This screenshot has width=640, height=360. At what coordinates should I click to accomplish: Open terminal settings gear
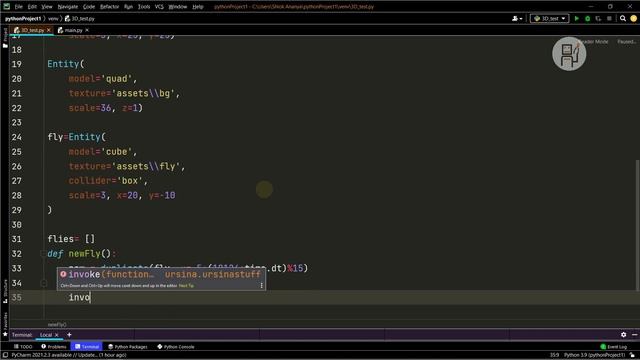[x=623, y=335]
